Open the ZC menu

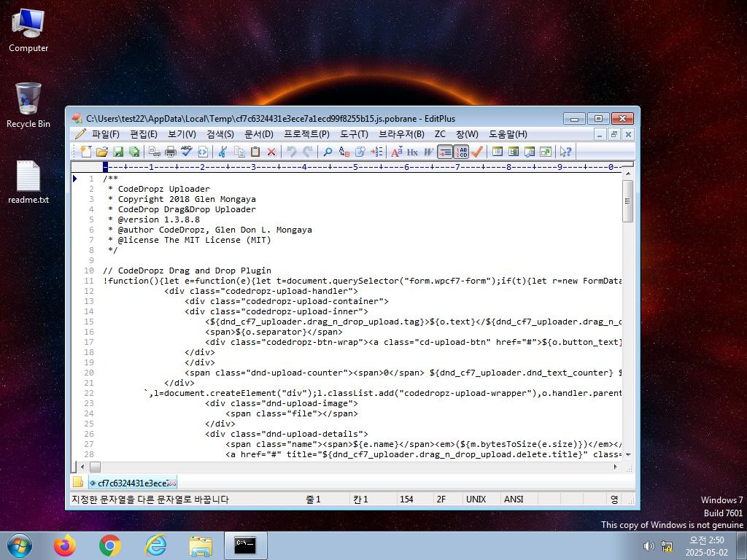(x=440, y=134)
